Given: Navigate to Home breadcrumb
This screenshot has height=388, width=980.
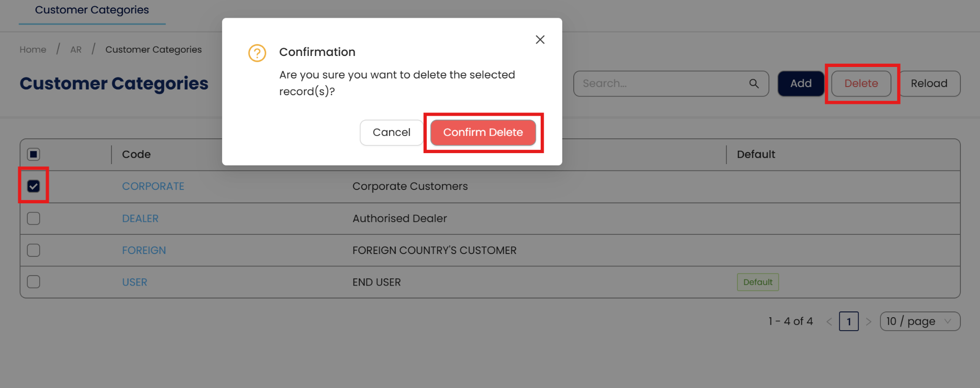Looking at the screenshot, I should [x=33, y=50].
